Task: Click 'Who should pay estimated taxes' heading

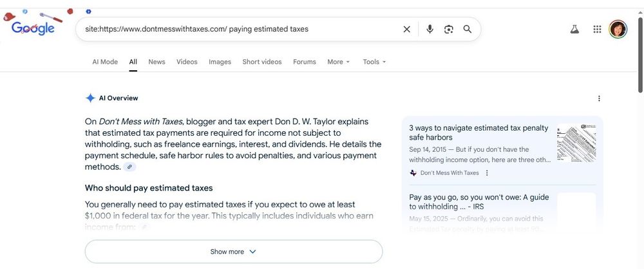Action: click(149, 188)
